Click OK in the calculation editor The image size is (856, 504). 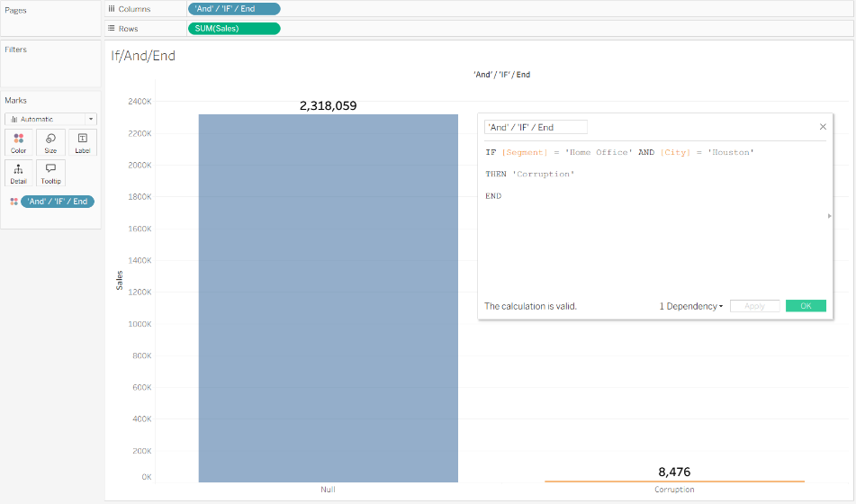click(x=806, y=306)
